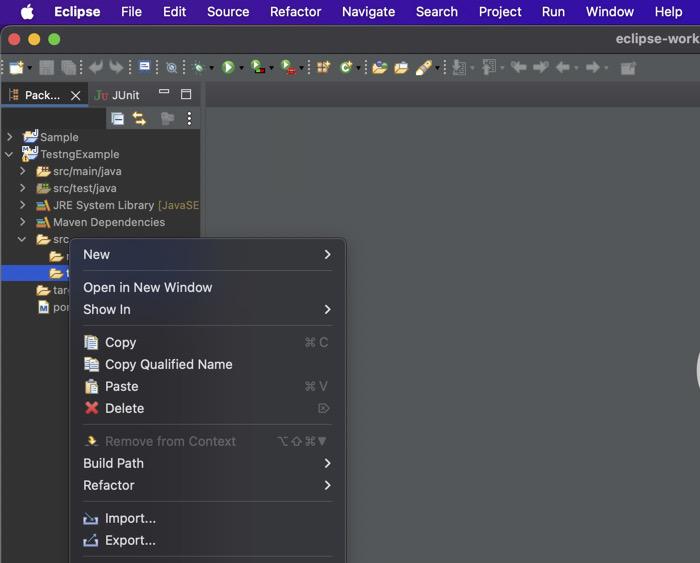
Task: Open the Show In submenu
Action: click(208, 309)
